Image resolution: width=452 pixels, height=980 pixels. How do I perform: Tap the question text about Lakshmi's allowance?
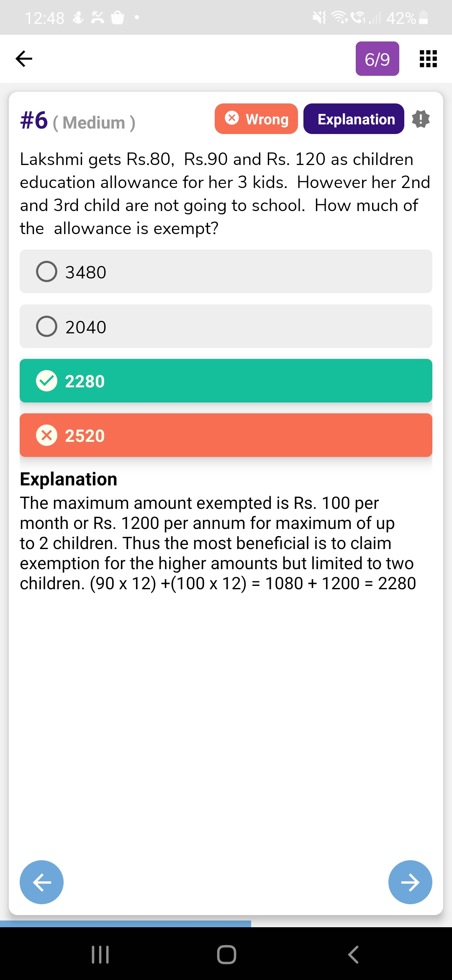[x=225, y=193]
